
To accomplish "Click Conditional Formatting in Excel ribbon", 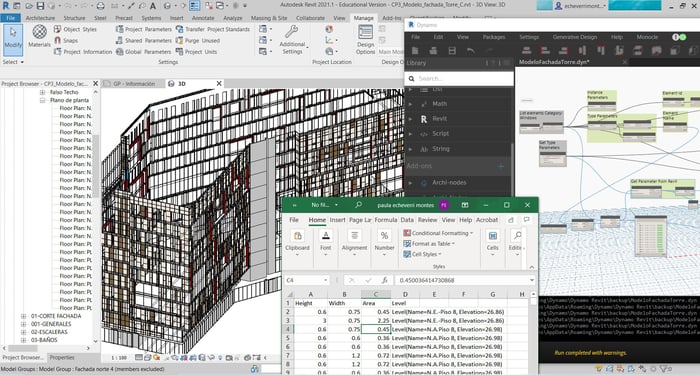I will coord(438,233).
